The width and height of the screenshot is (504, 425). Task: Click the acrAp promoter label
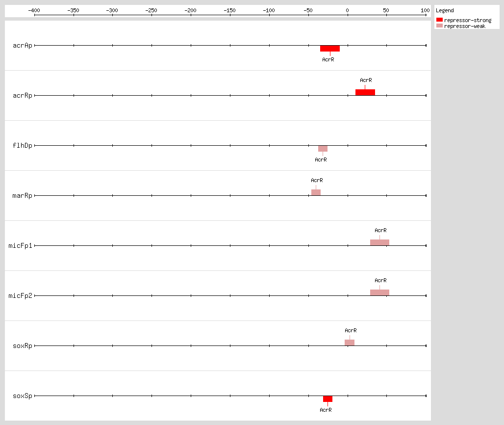[23, 46]
